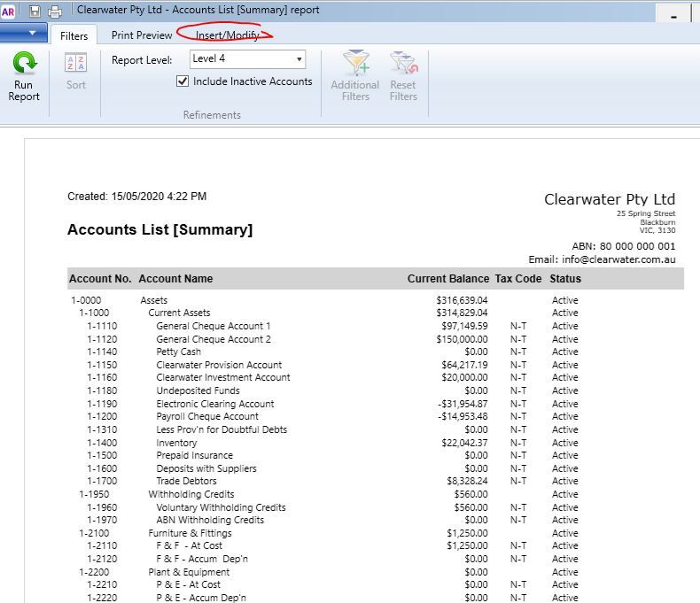The width and height of the screenshot is (700, 603).
Task: Click the AR application icon
Action: pos(9,12)
